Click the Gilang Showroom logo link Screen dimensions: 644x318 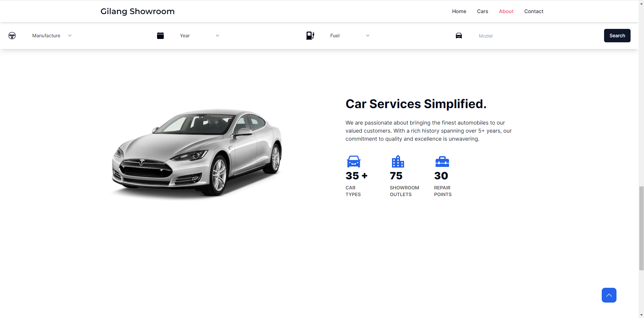point(138,11)
